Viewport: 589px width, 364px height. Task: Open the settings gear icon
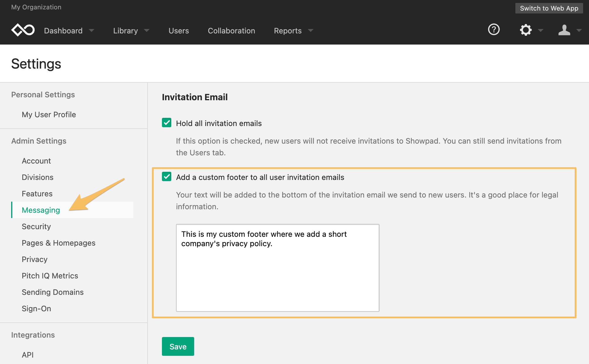tap(526, 30)
